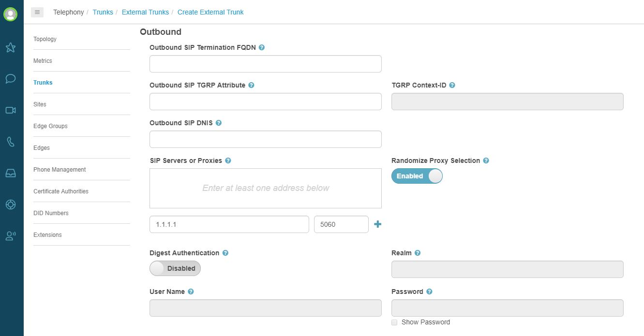
Task: Toggle the hamburger menu button
Action: 37,12
